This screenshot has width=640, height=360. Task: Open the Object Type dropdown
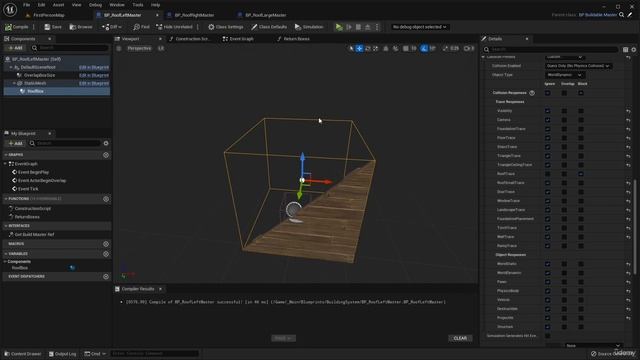pos(564,75)
